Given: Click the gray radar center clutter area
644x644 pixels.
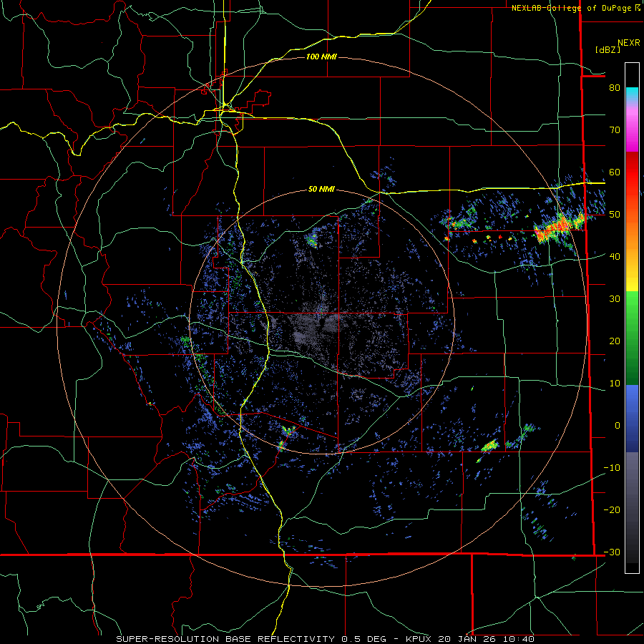Looking at the screenshot, I should [x=316, y=326].
